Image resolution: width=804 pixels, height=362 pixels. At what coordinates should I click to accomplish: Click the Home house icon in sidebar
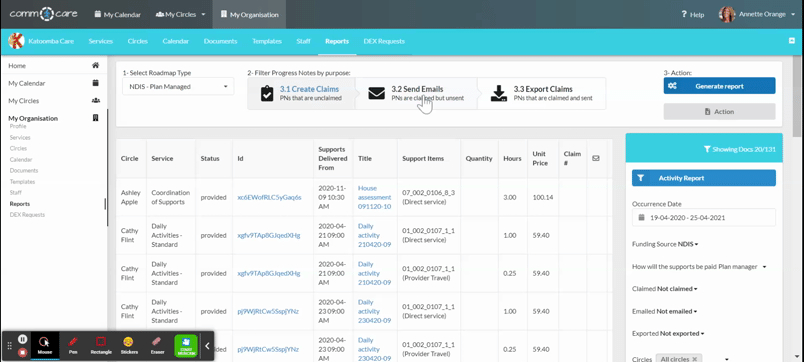(x=95, y=66)
